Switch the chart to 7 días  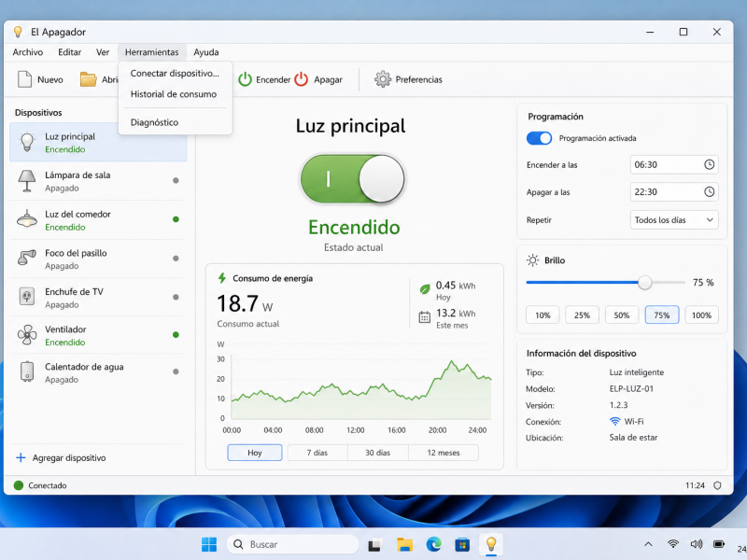pos(317,453)
